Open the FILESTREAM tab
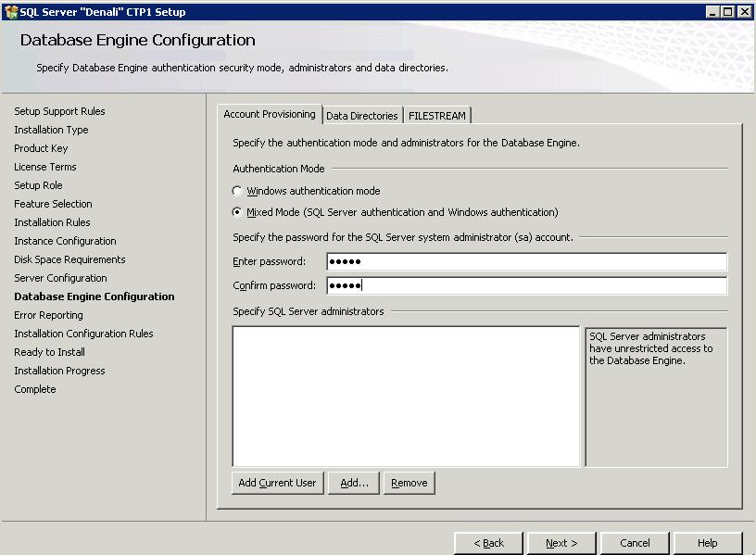Image resolution: width=756 pixels, height=555 pixels. point(437,116)
